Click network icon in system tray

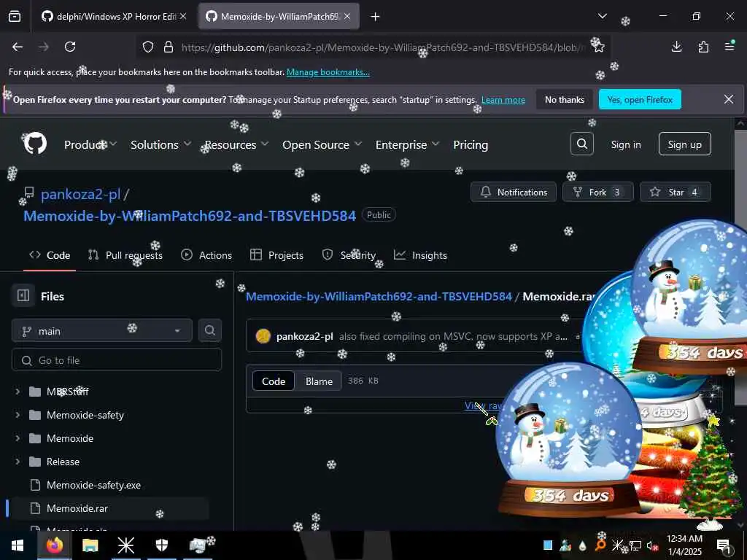click(635, 545)
